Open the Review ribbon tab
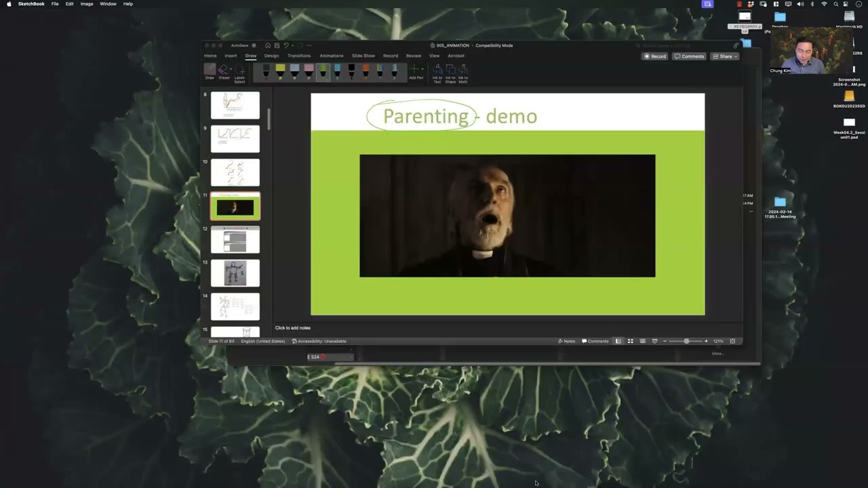Screen dimensions: 868x488 414,56
